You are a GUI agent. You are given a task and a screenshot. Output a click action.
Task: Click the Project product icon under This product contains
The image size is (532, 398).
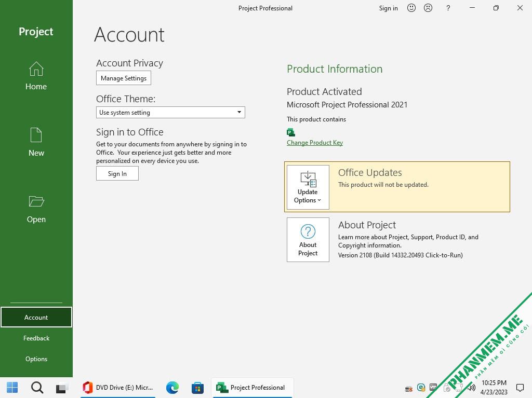291,132
